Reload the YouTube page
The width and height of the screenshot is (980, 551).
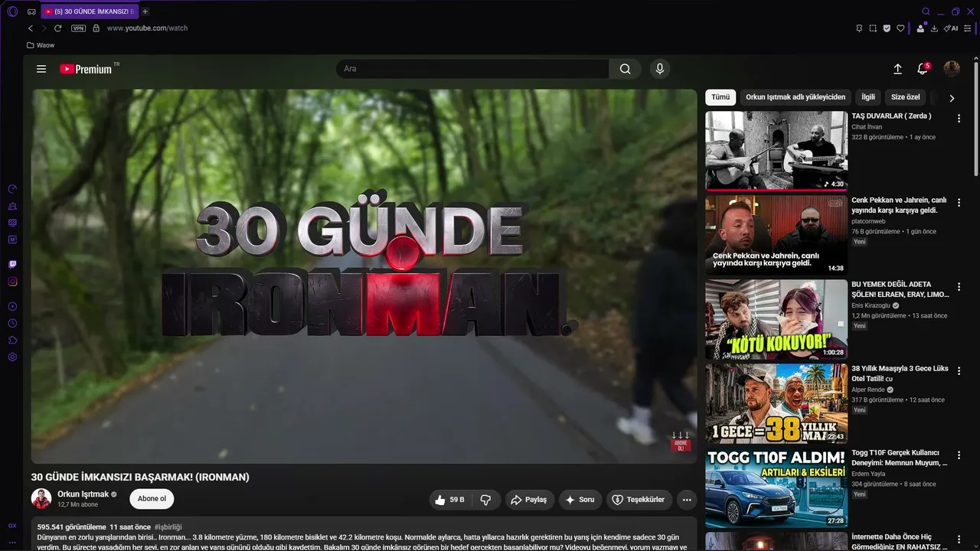point(57,28)
